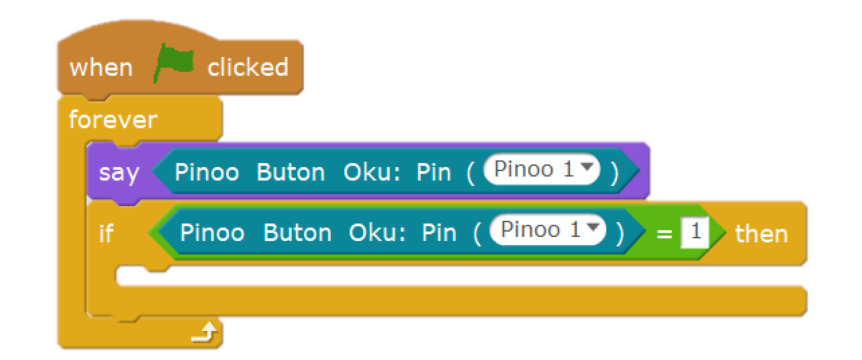Click the 'then' label on if block
862x360 pixels.
761,234
